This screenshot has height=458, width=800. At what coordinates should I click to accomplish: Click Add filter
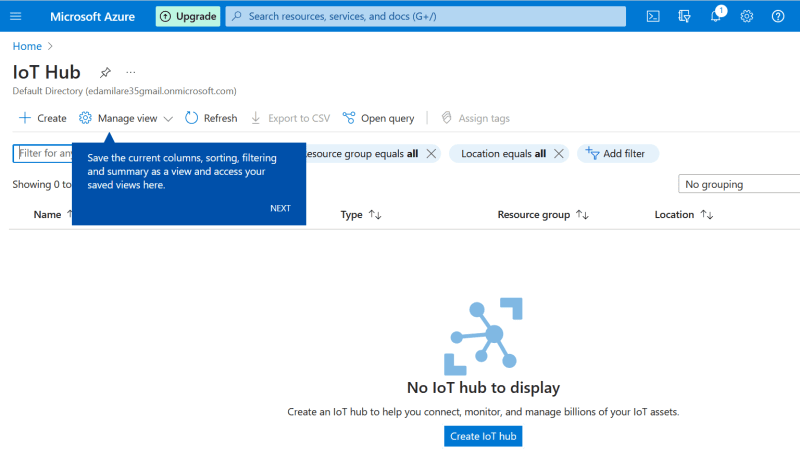coord(618,154)
